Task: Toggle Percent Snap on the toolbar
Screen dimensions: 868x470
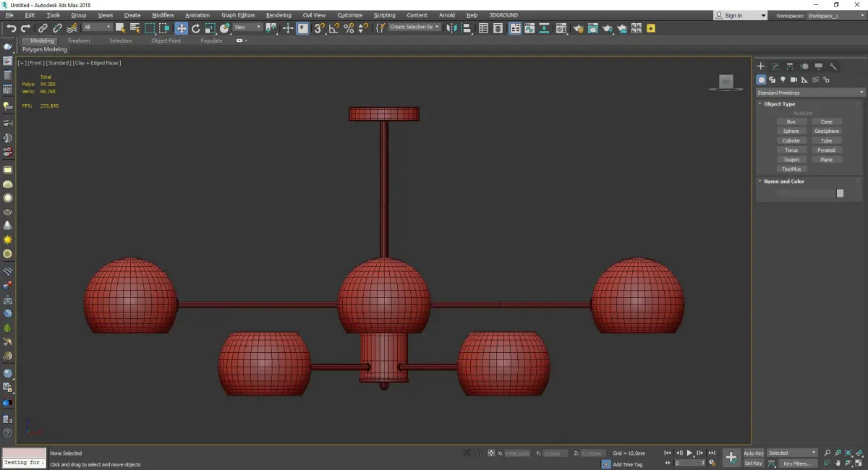Action: click(x=349, y=28)
